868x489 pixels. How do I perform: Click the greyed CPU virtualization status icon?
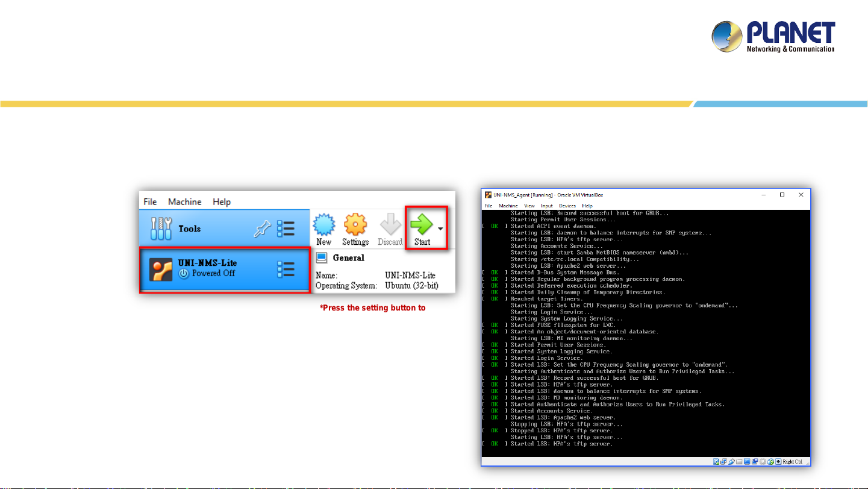(763, 461)
